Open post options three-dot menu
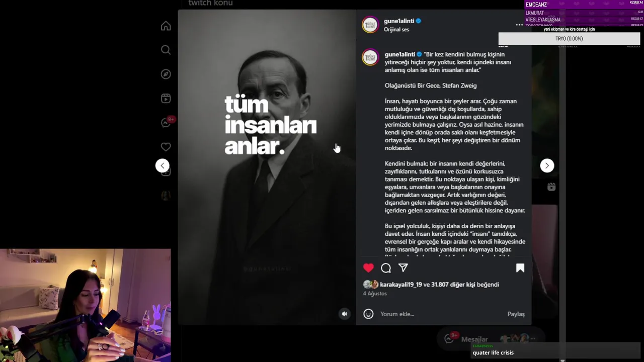Viewport: 644px width, 362px height. [519, 25]
